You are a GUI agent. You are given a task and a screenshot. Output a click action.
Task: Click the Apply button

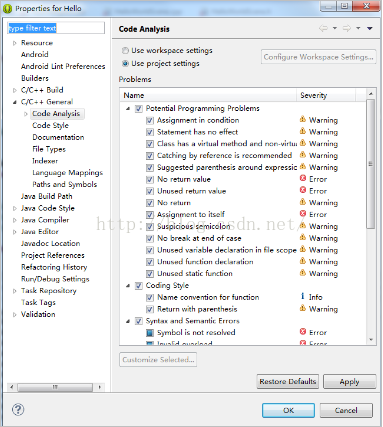(x=349, y=381)
